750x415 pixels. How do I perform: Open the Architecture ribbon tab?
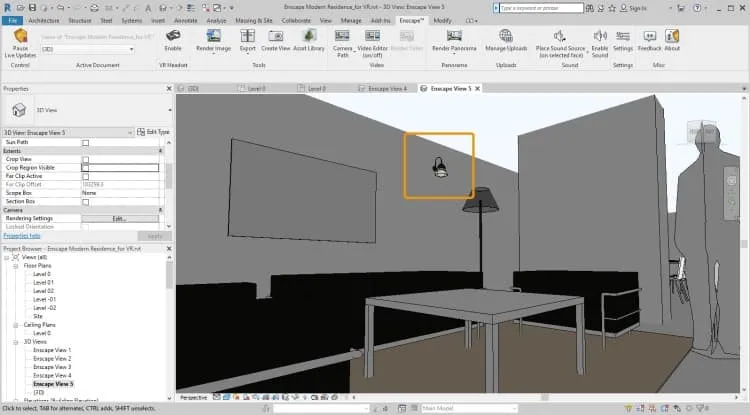click(x=44, y=21)
